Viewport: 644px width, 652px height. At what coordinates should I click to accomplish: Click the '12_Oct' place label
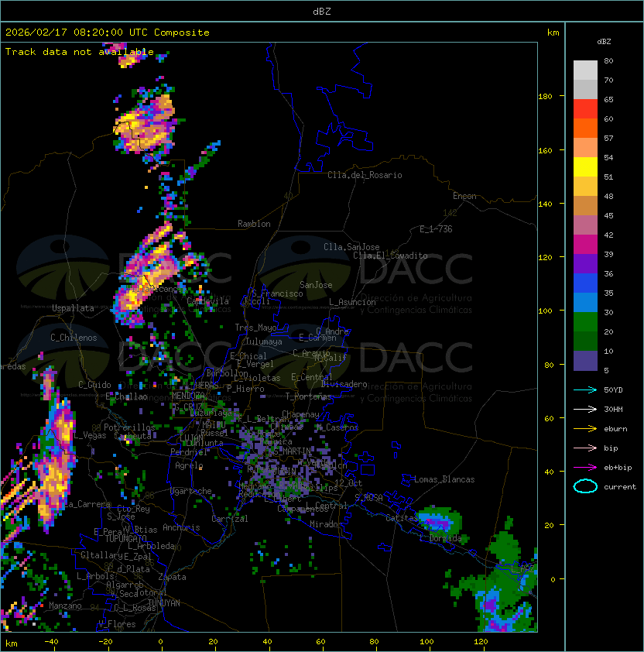(348, 483)
